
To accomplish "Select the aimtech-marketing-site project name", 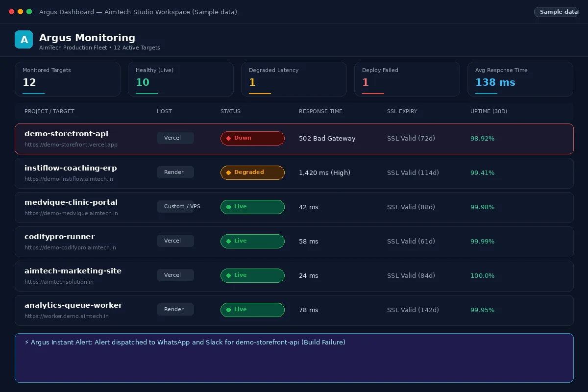I will [73, 270].
